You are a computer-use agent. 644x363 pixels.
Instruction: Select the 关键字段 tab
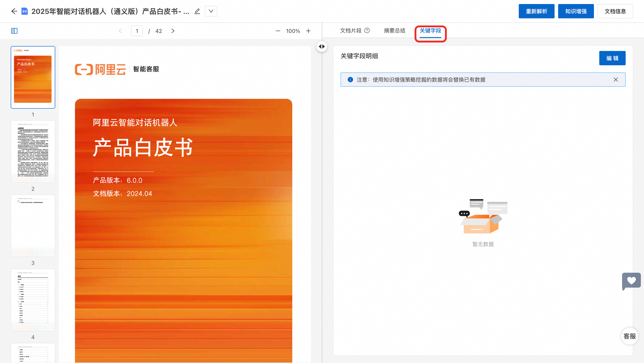click(x=430, y=30)
